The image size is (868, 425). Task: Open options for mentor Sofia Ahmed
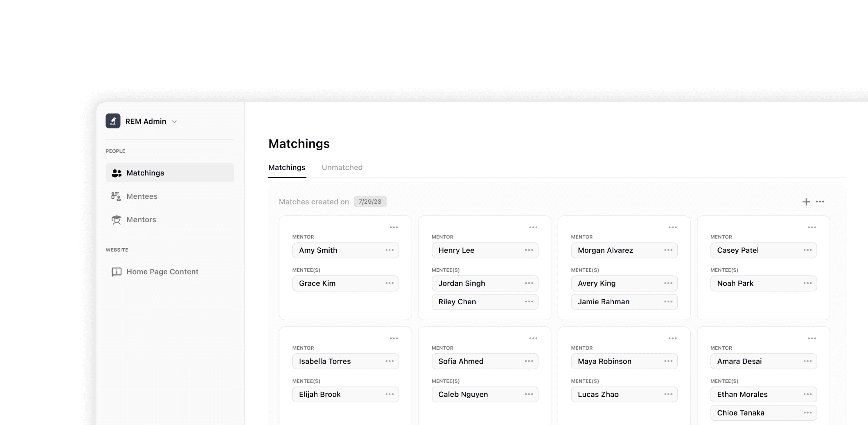click(529, 361)
